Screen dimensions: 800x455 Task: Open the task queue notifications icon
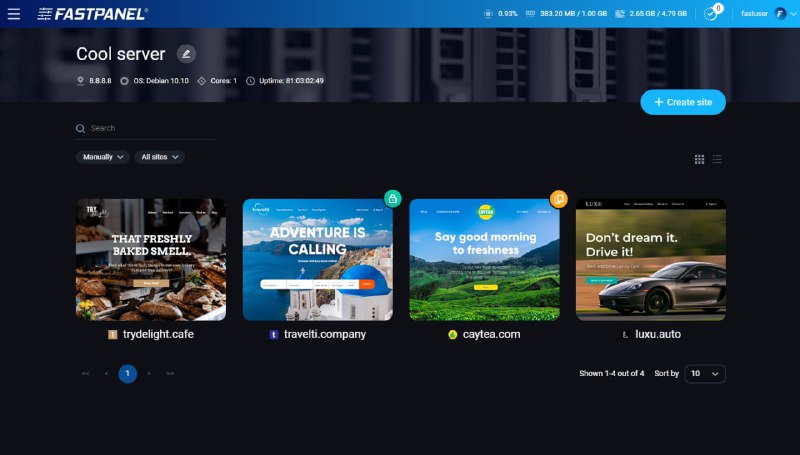coord(711,14)
